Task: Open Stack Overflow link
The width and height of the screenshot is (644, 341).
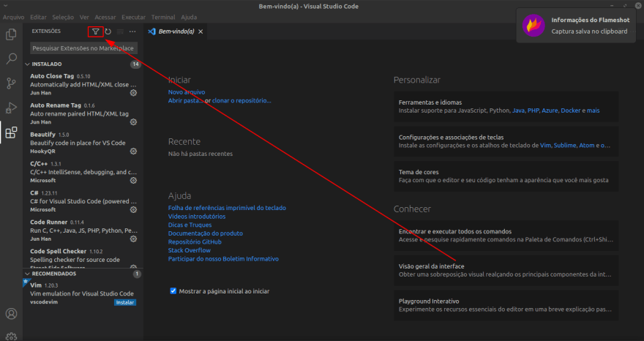Action: (190, 250)
